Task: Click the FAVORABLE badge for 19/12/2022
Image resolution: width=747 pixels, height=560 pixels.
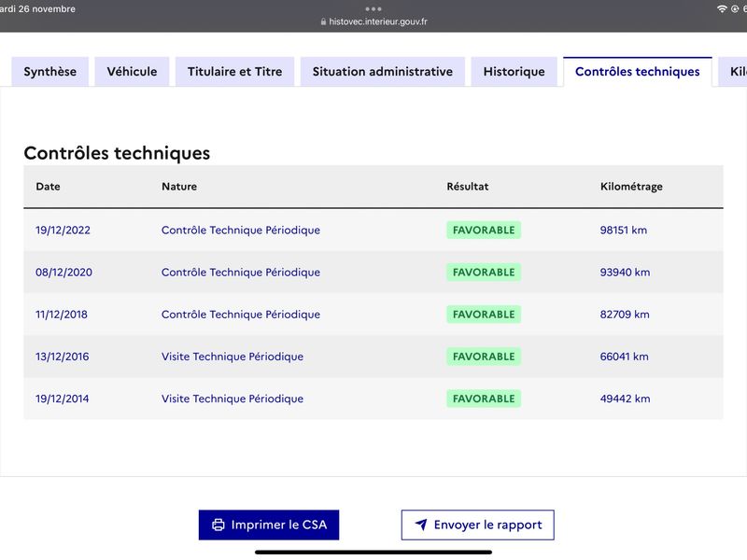Action: point(484,230)
